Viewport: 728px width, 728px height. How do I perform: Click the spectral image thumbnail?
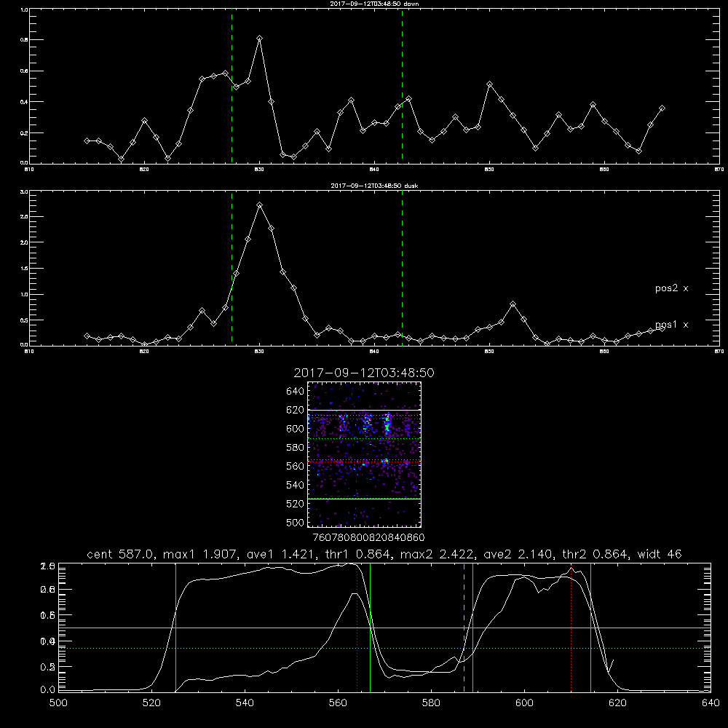click(x=364, y=454)
